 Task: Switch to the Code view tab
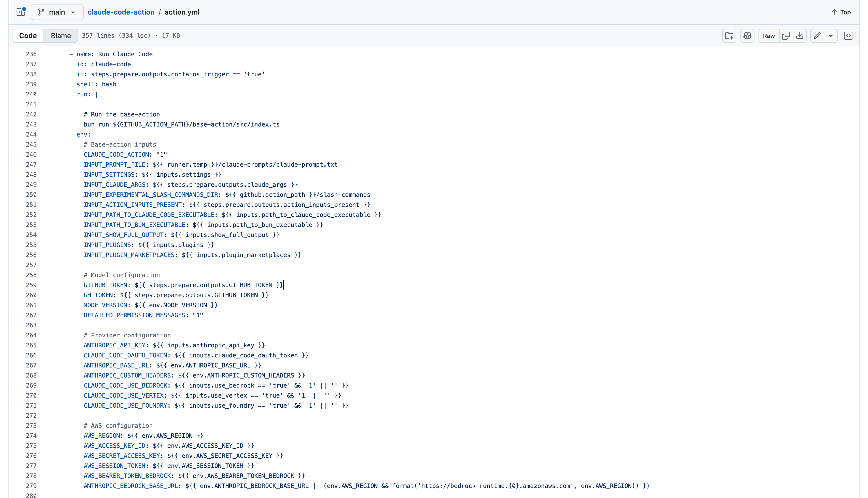coord(28,36)
